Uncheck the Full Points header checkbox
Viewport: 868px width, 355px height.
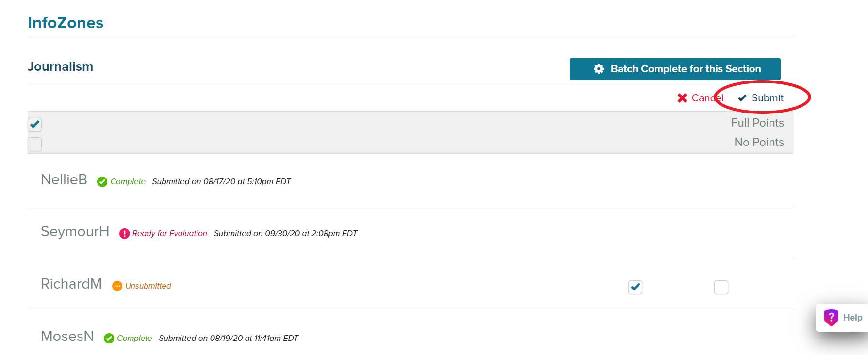point(35,125)
